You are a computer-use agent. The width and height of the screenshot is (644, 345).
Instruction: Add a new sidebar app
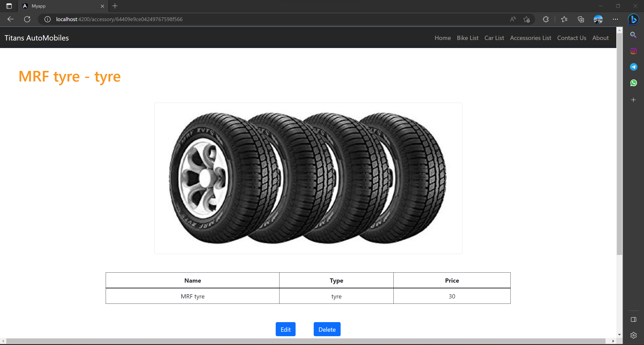tap(633, 100)
